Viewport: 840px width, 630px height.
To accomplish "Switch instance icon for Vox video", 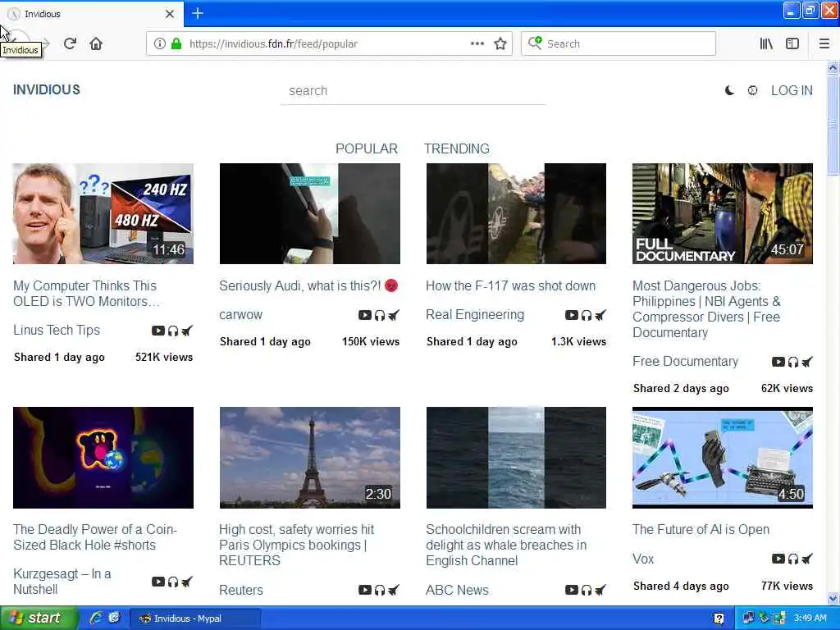I will click(807, 559).
